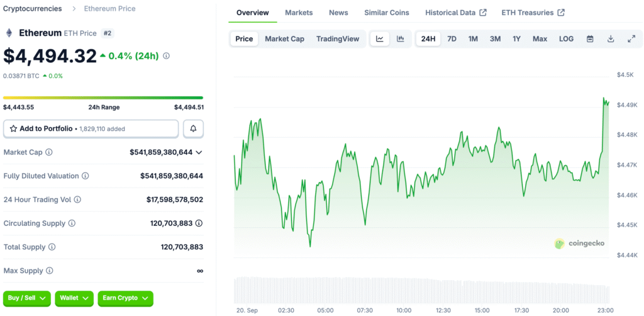The height and width of the screenshot is (316, 644).
Task: Select the 1M time range
Action: pyautogui.click(x=473, y=38)
